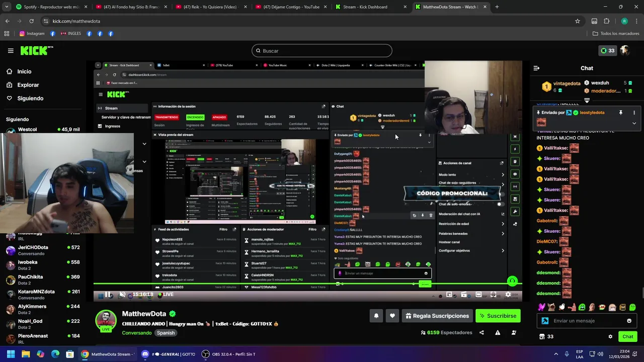This screenshot has height=362, width=644.
Task: Open Siguiendo in sidebar
Action: point(25,99)
